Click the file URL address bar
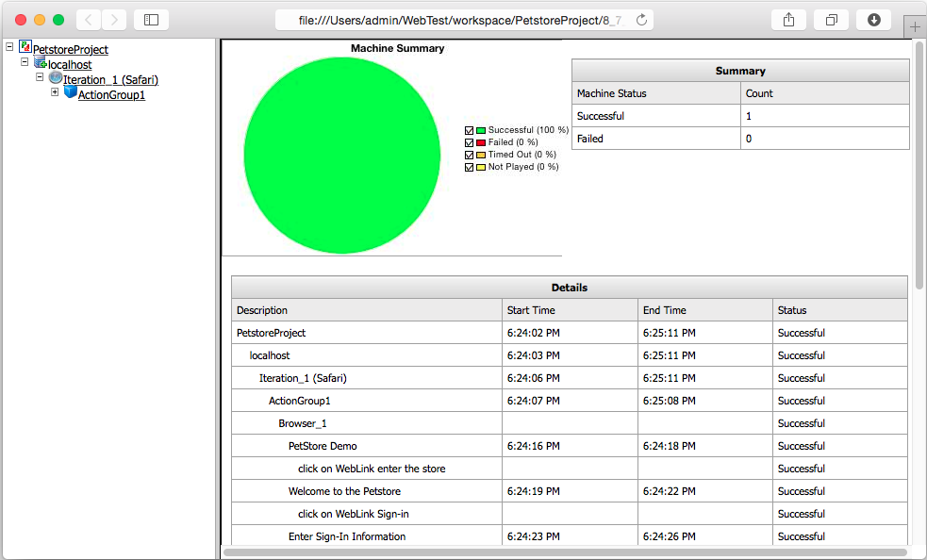 [464, 20]
